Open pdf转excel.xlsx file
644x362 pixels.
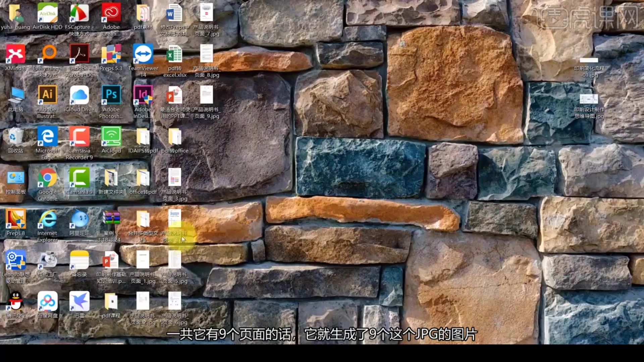click(175, 55)
